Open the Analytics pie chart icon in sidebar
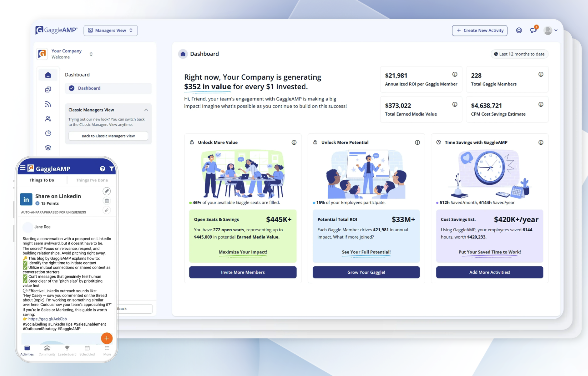The width and height of the screenshot is (588, 376). point(48,133)
